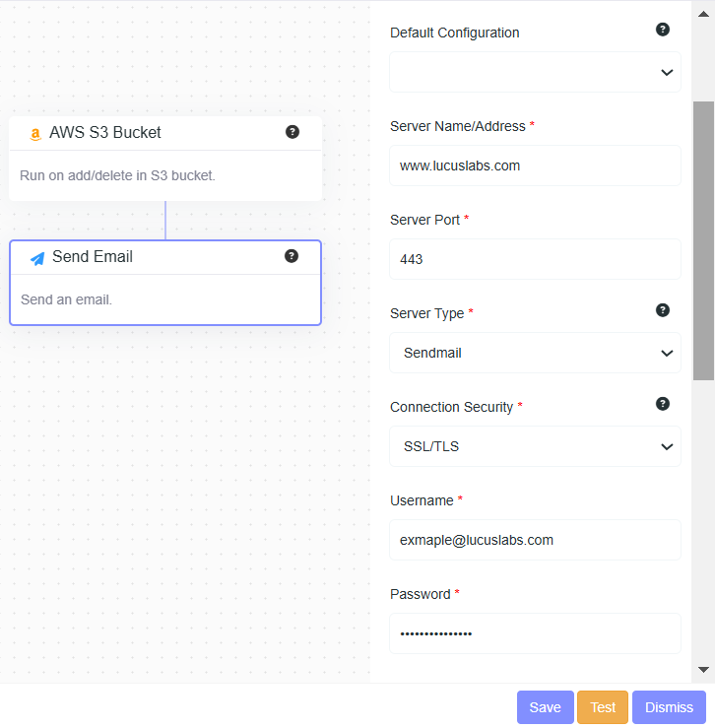The image size is (715, 728).
Task: Focus the Username input field
Action: pyautogui.click(x=535, y=540)
